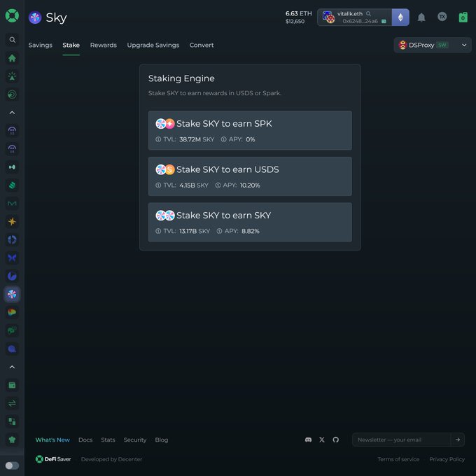Select the active Sky pinwheel sidebar icon
This screenshot has width=476, height=476.
pyautogui.click(x=12, y=294)
